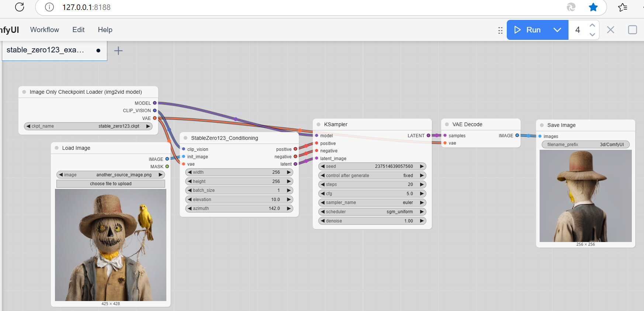Click the positive output socket on StableZero123
The image size is (644, 311).
[295, 149]
